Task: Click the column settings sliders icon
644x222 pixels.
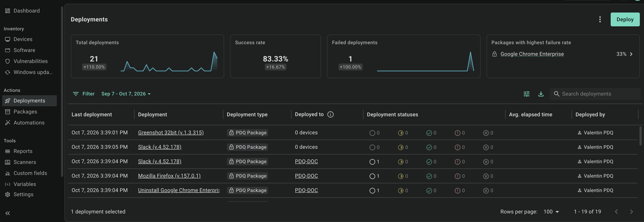Action: pos(527,94)
